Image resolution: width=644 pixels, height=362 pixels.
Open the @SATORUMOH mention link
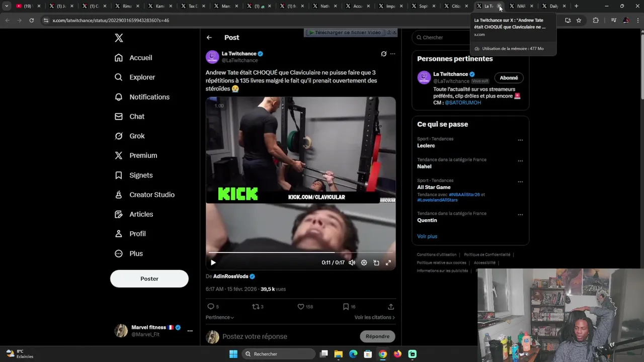coord(463,103)
